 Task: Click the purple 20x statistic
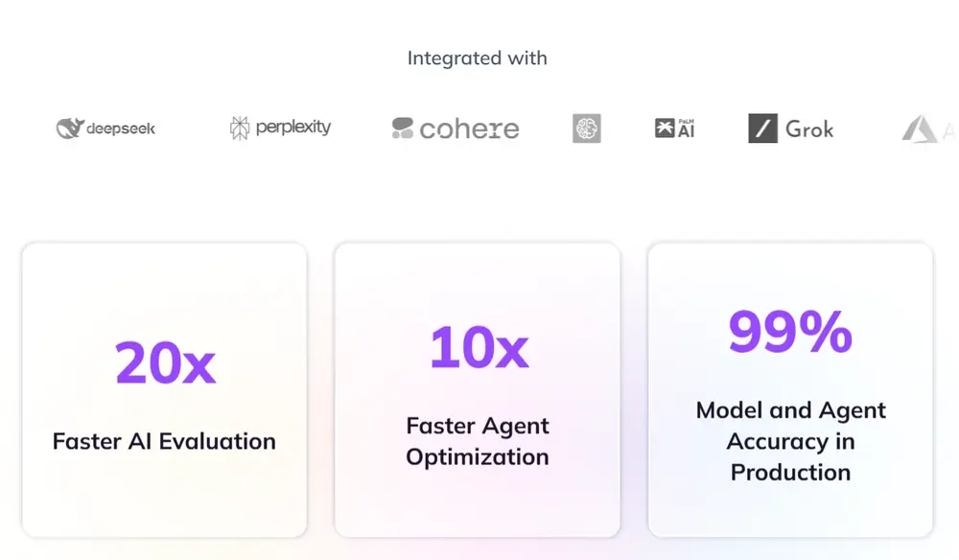click(x=165, y=362)
